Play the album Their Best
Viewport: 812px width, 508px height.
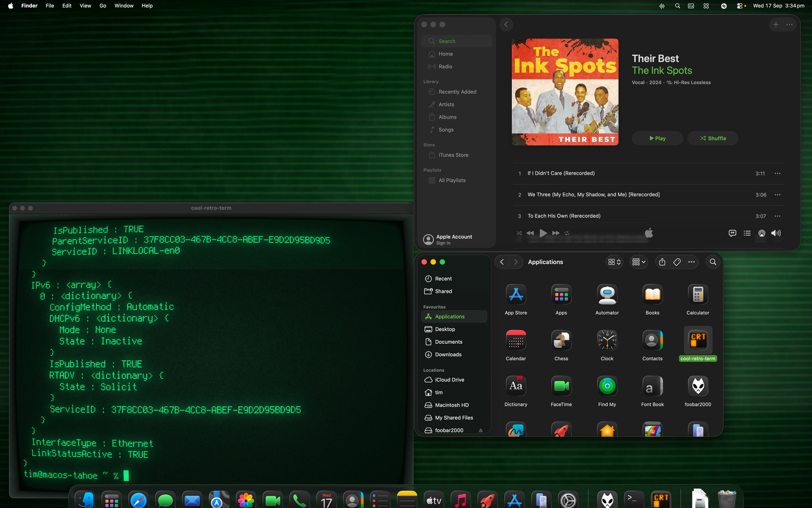point(657,138)
